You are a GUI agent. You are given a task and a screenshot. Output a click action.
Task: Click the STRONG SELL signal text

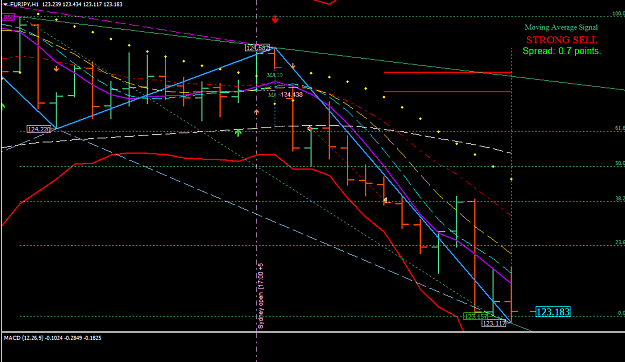tap(562, 40)
